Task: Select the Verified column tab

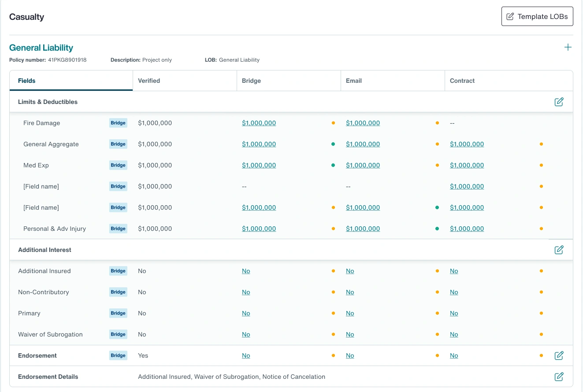Action: coord(185,81)
